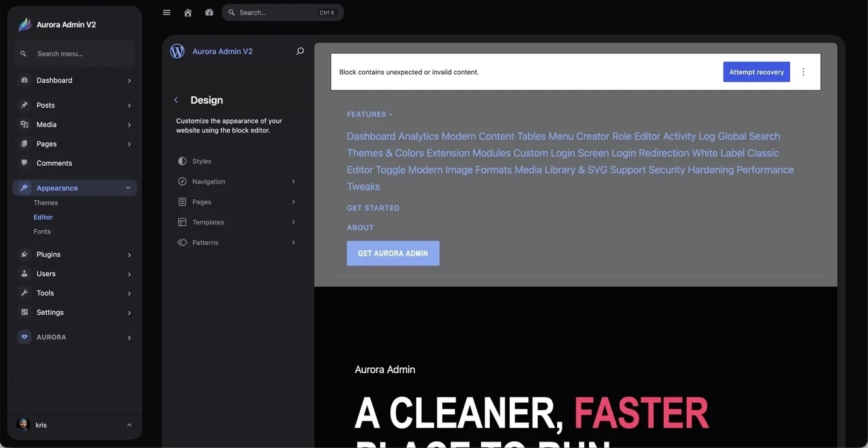Click the ABOUT link in preview

click(360, 227)
